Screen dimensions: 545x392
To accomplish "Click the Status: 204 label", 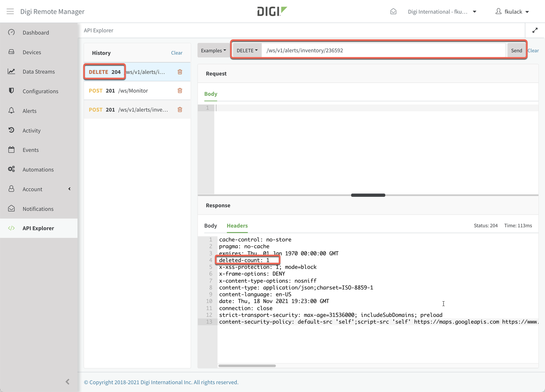I will pos(486,226).
